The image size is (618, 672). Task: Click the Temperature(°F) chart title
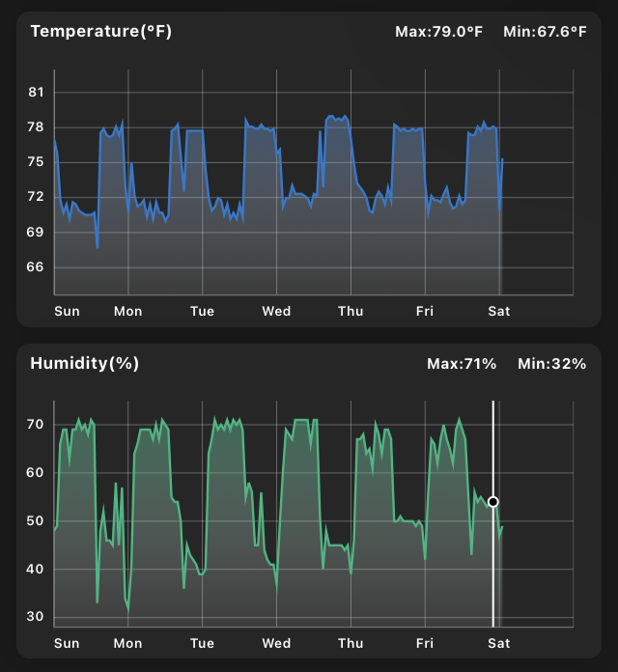pos(101,31)
